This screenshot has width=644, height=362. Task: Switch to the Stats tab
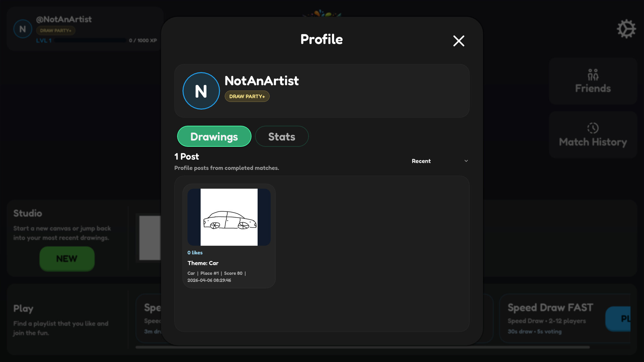[x=281, y=136]
